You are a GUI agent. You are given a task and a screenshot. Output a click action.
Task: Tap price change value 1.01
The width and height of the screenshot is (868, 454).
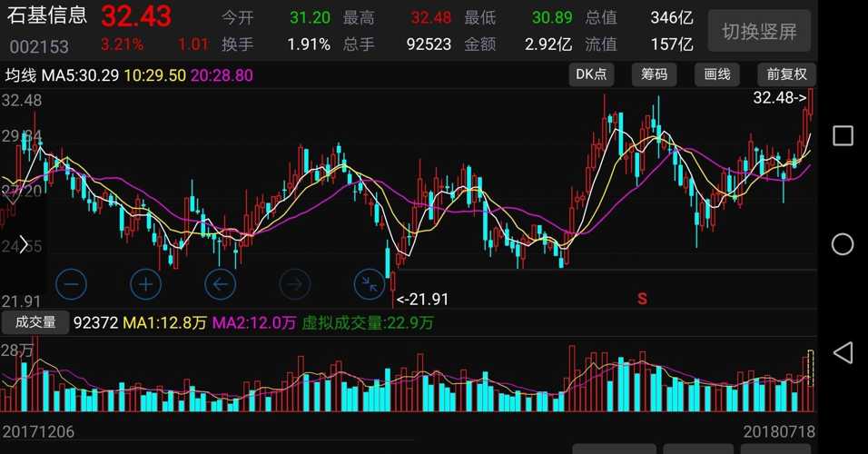[x=193, y=44]
